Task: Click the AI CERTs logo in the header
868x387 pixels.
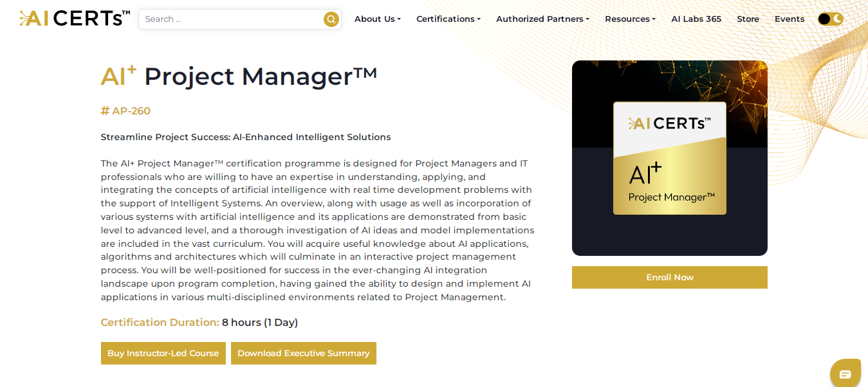Action: point(75,18)
